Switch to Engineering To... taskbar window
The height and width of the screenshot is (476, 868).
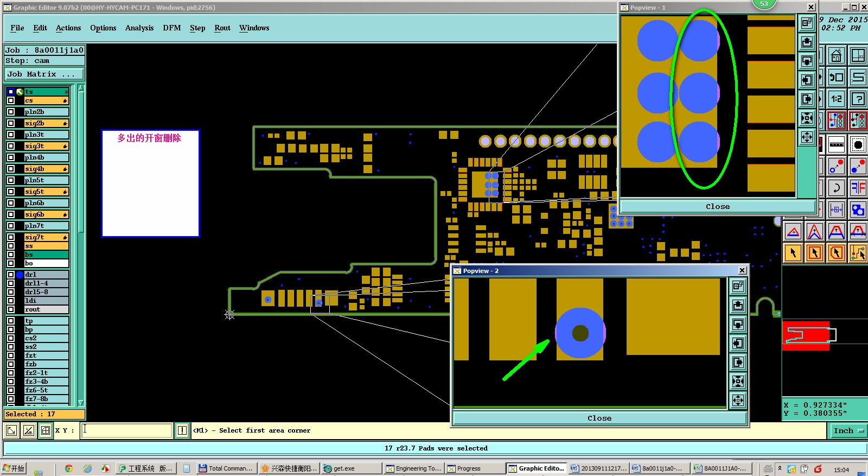pos(413,468)
